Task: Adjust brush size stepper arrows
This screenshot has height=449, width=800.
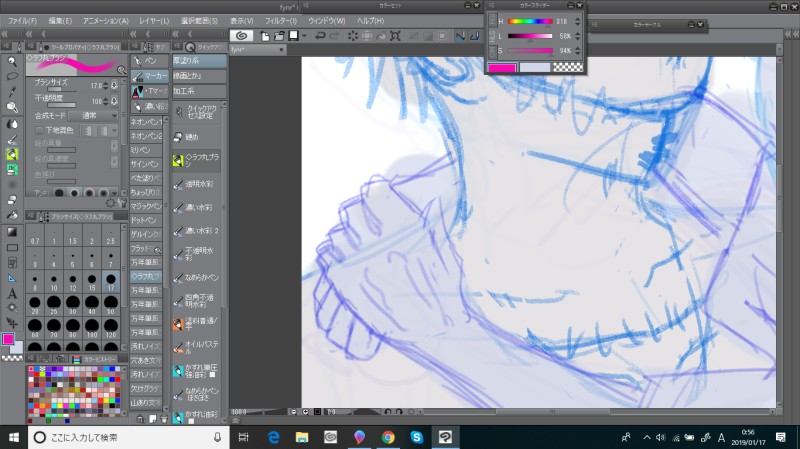Action: coord(106,85)
